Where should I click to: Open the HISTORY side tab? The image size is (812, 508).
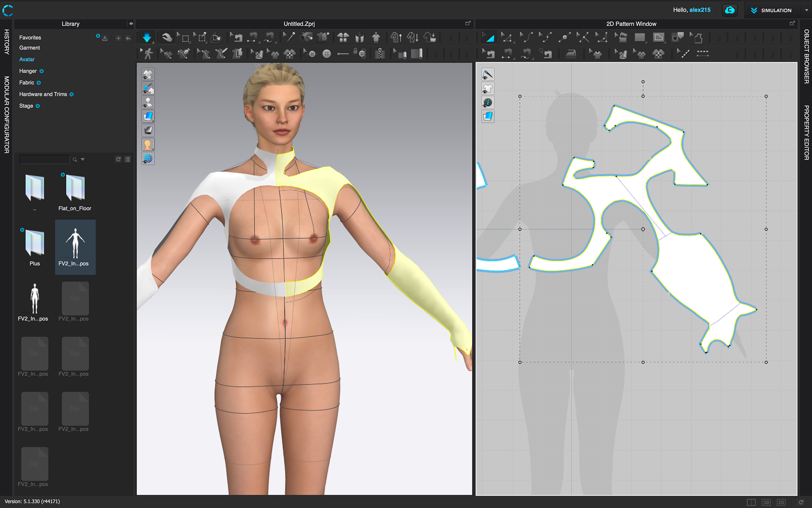click(x=7, y=41)
